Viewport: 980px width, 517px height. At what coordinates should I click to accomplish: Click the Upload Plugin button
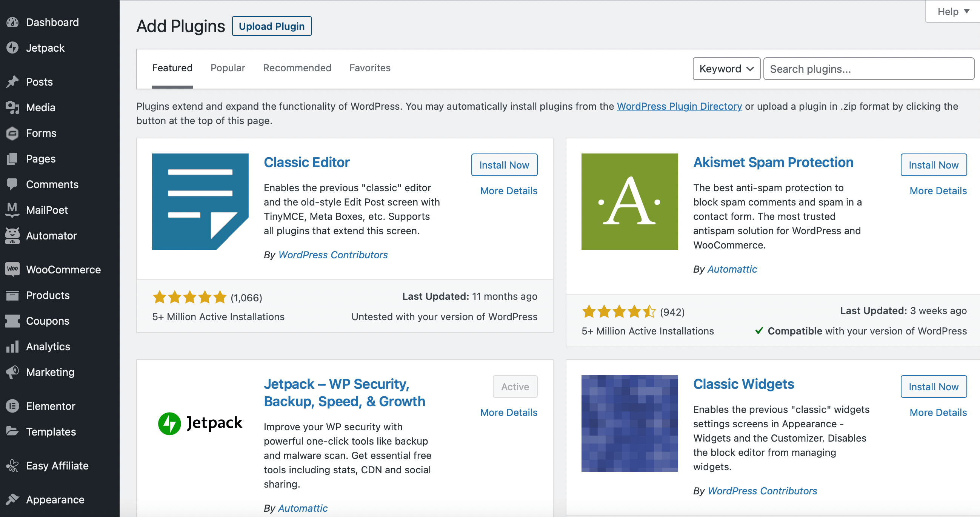click(x=271, y=26)
